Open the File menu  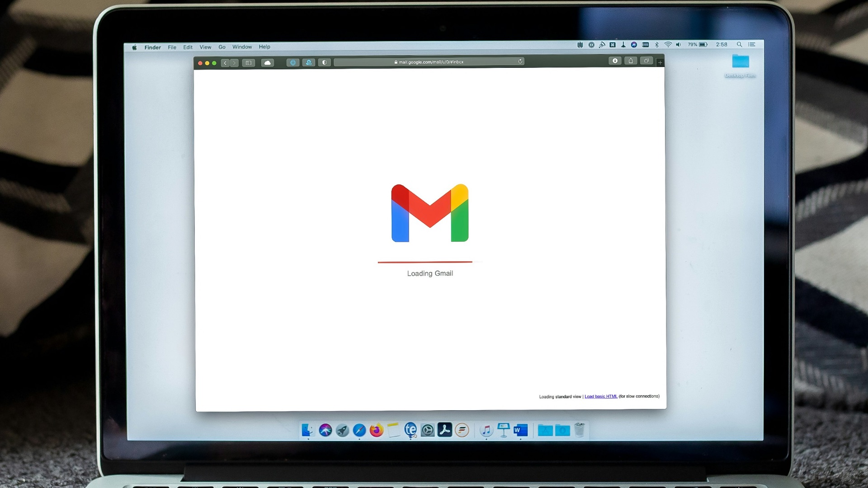pos(172,47)
